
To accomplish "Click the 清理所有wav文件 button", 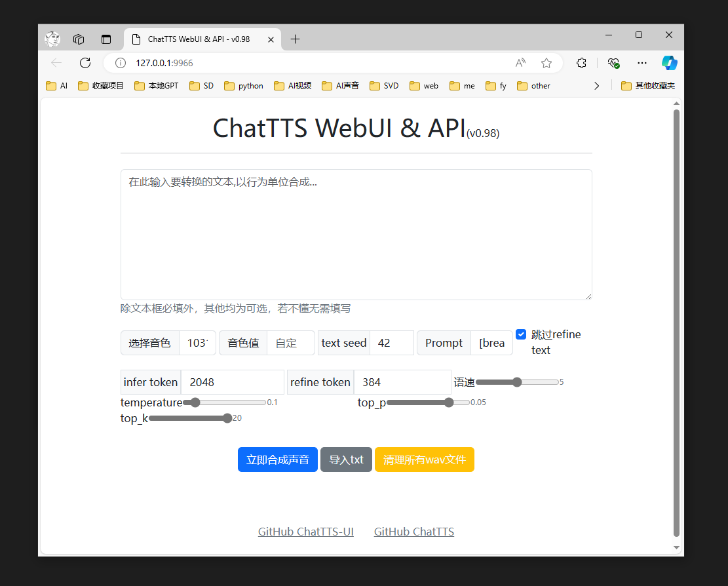I will (x=425, y=459).
